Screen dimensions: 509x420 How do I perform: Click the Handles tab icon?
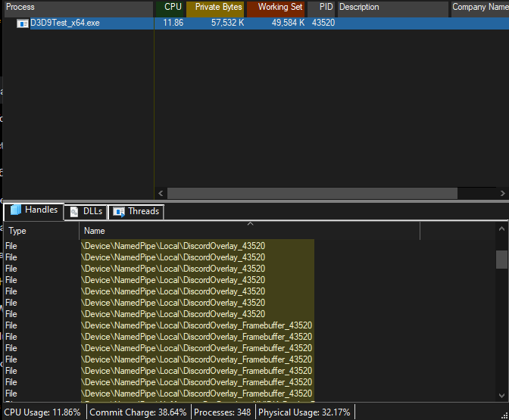[16, 210]
